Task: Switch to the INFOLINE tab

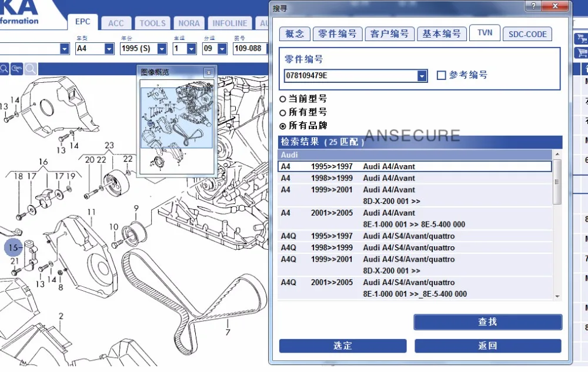Action: [229, 24]
